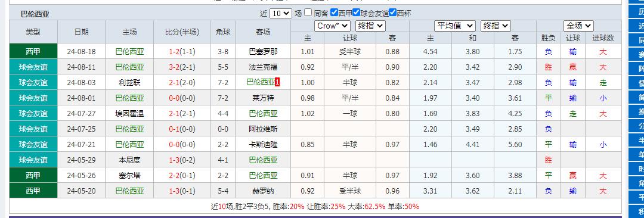The height and width of the screenshot is (218, 644).
Task: Click the 5.60 away win odds
Action: 515,145
